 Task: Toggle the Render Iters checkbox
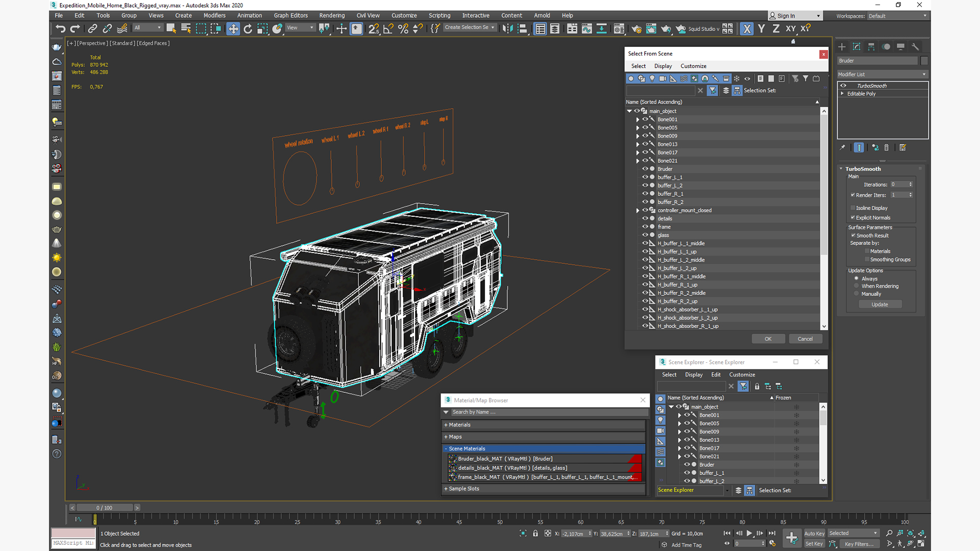click(853, 195)
